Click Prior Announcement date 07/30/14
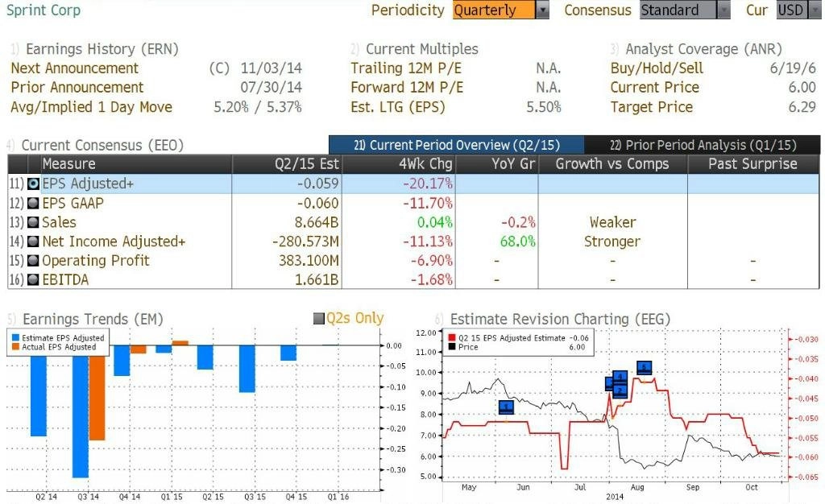Viewport: 825px width, 504px height. pyautogui.click(x=271, y=87)
